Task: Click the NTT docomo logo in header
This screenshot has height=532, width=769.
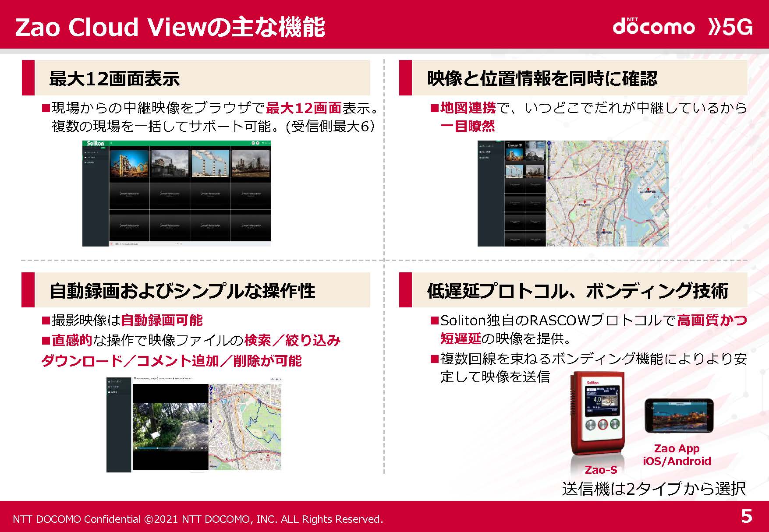Action: point(653,26)
